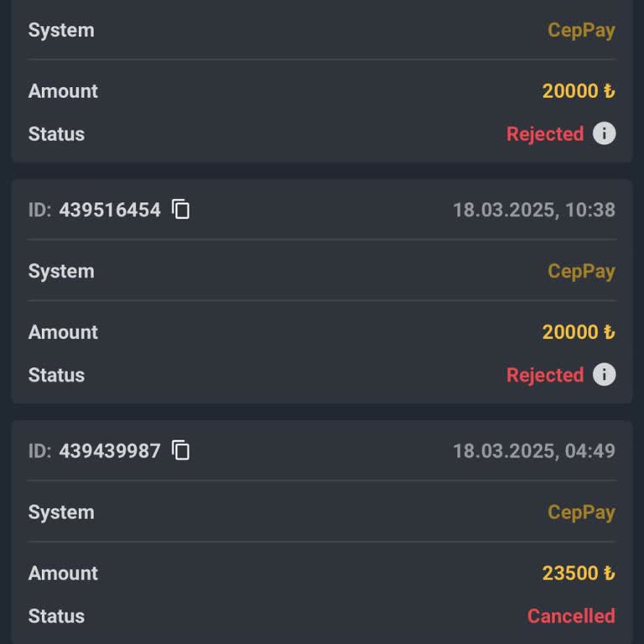Click the 23500 ₺ amount value
Image resolution: width=644 pixels, height=644 pixels.
tap(578, 574)
